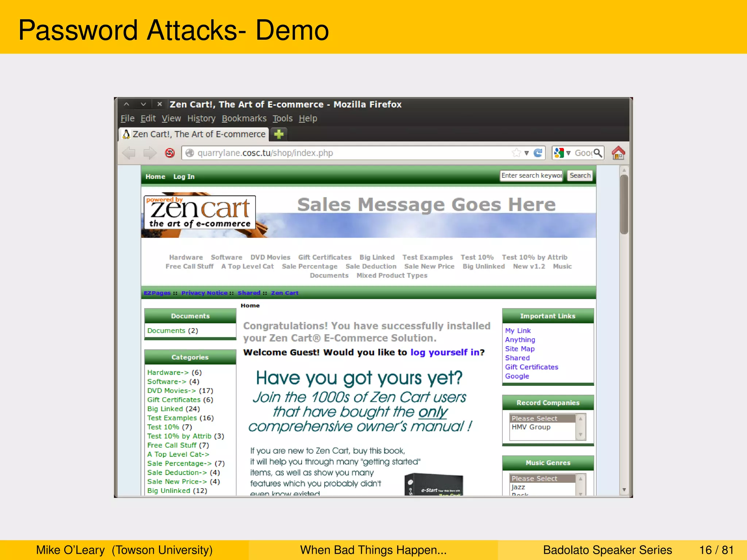Click the page scrollbar down arrow
This screenshot has height=560, width=747.
(x=624, y=490)
